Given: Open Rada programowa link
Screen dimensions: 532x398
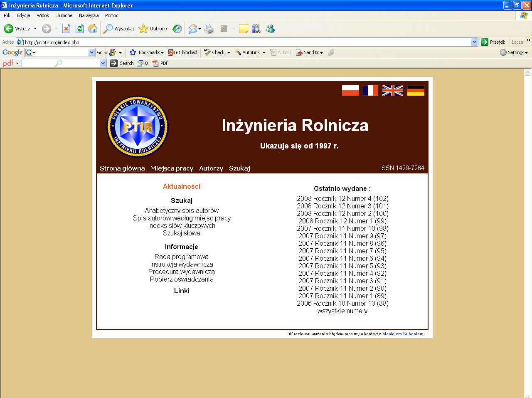Looking at the screenshot, I should 182,257.
